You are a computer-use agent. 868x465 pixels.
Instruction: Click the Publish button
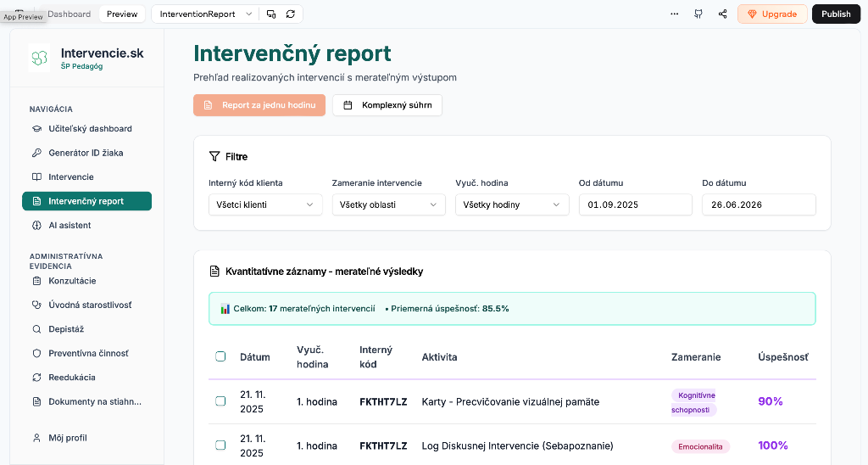coord(836,14)
